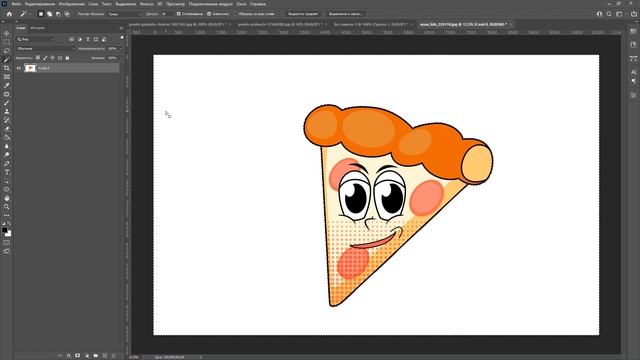Select the Rectangular Marquee tool
This screenshot has width=640, height=360.
point(7,42)
